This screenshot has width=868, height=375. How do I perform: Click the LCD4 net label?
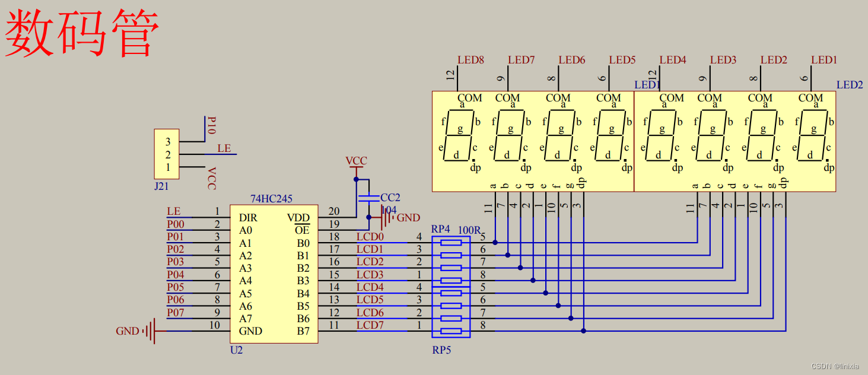[370, 287]
